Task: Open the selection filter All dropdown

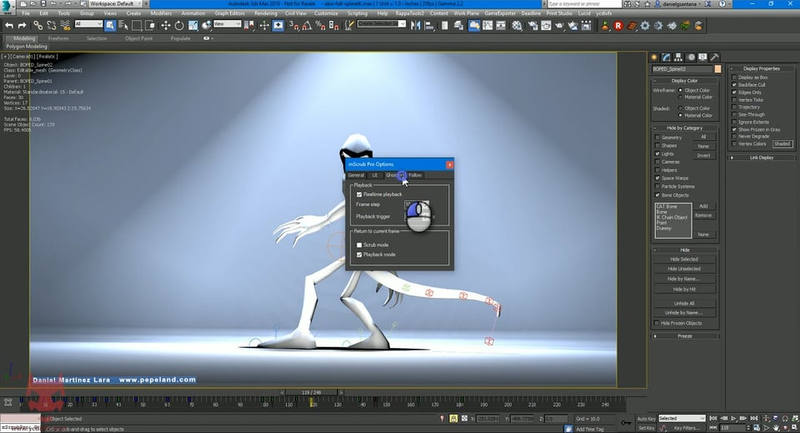Action: [x=87, y=24]
